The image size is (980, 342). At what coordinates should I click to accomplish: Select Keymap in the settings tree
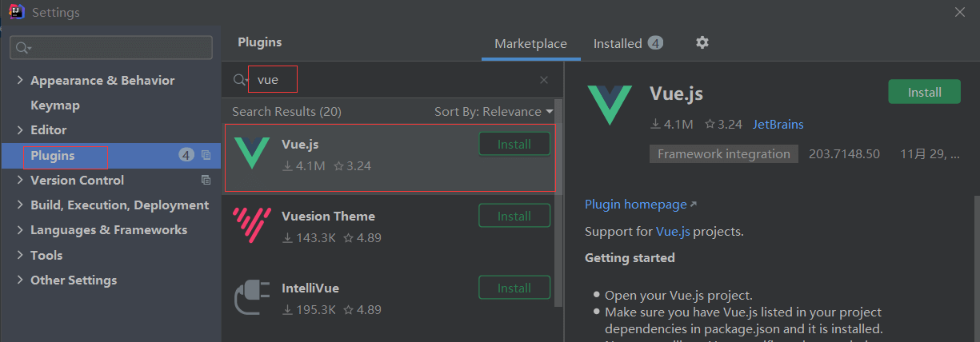point(54,105)
